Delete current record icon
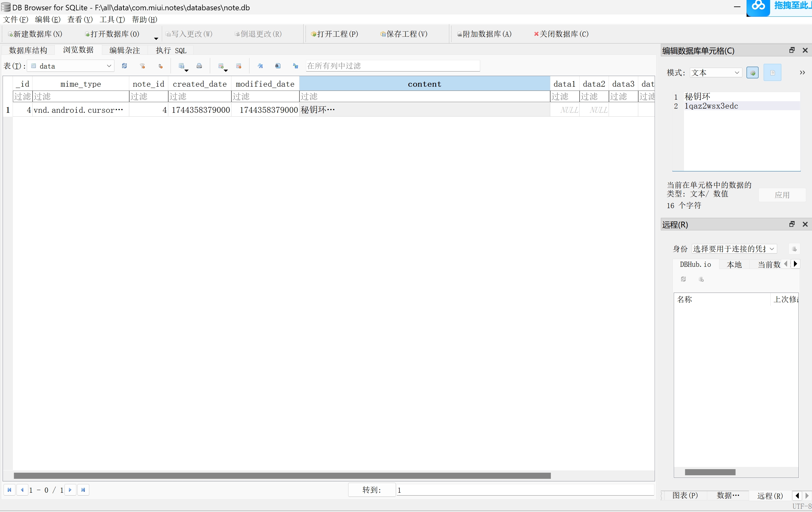The width and height of the screenshot is (812, 512). coord(239,66)
